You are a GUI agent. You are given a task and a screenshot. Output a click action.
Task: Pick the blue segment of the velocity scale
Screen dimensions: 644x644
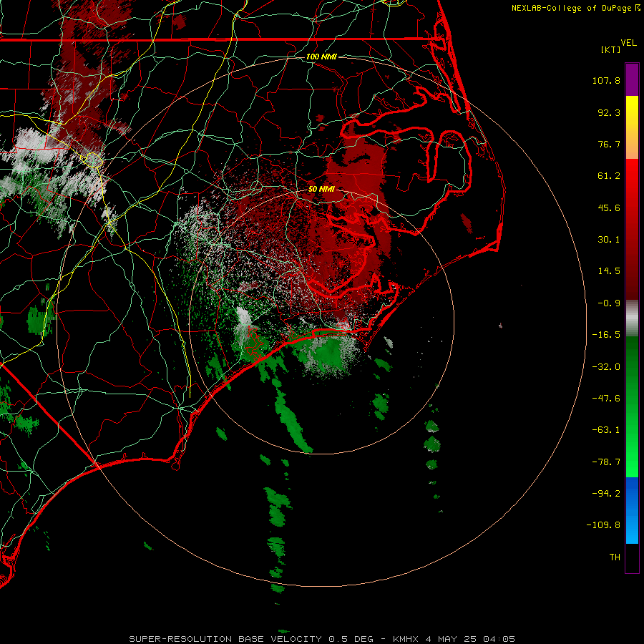click(632, 510)
